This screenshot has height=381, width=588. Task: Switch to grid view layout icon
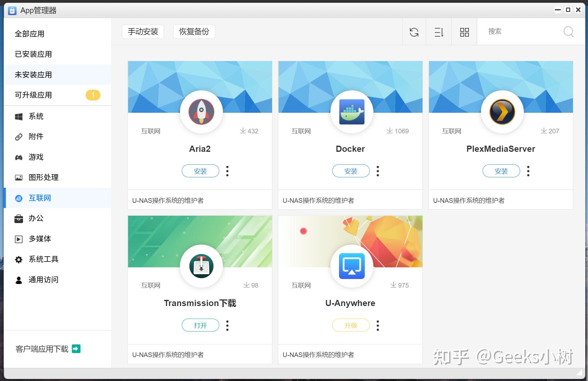(464, 32)
